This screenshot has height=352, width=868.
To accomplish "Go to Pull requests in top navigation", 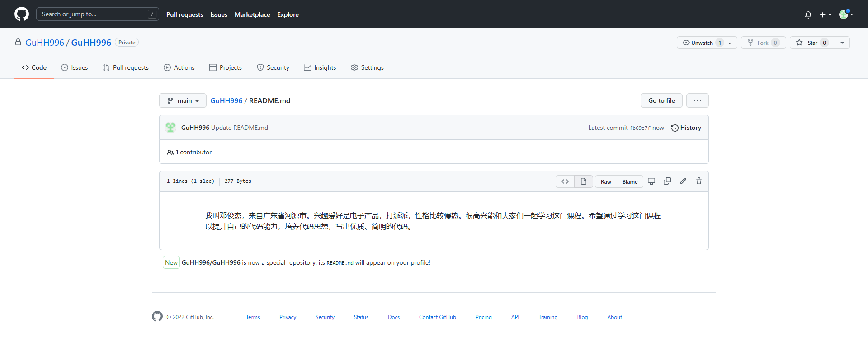I will coord(184,14).
